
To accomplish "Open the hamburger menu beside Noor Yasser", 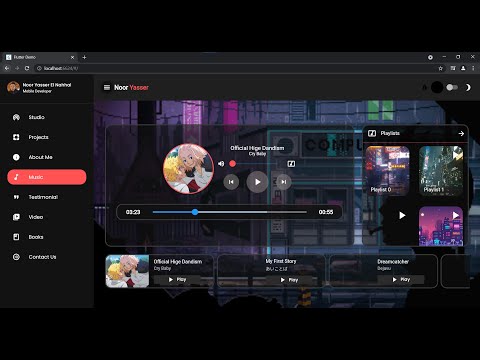I will point(107,87).
